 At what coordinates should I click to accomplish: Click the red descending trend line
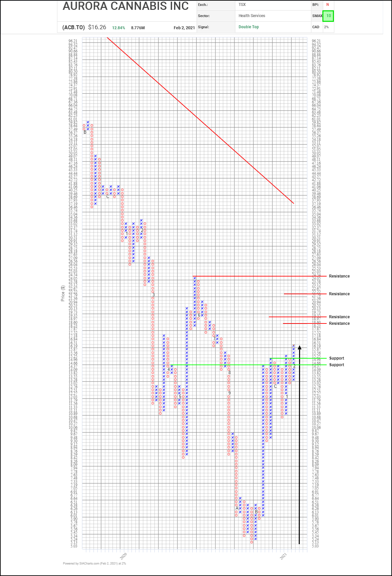[x=200, y=120]
